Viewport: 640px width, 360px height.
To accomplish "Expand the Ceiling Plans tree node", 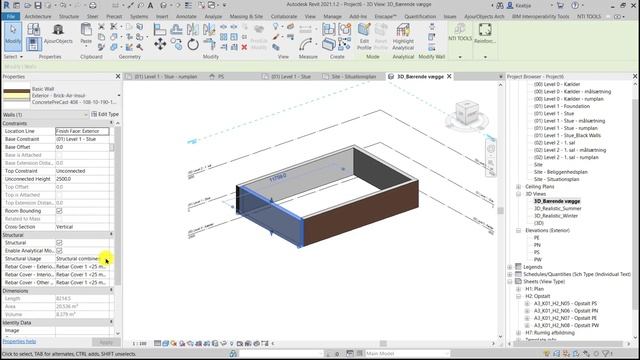I will 518,187.
